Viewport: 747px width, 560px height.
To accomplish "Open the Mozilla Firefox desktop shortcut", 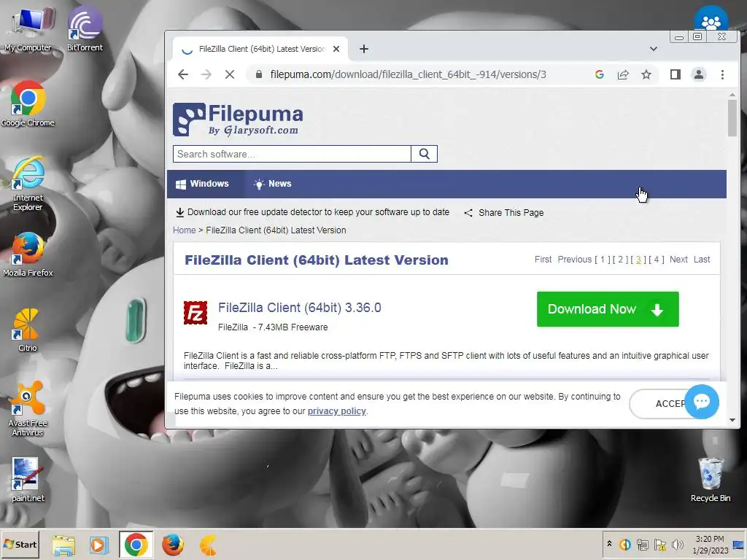I will [28, 254].
